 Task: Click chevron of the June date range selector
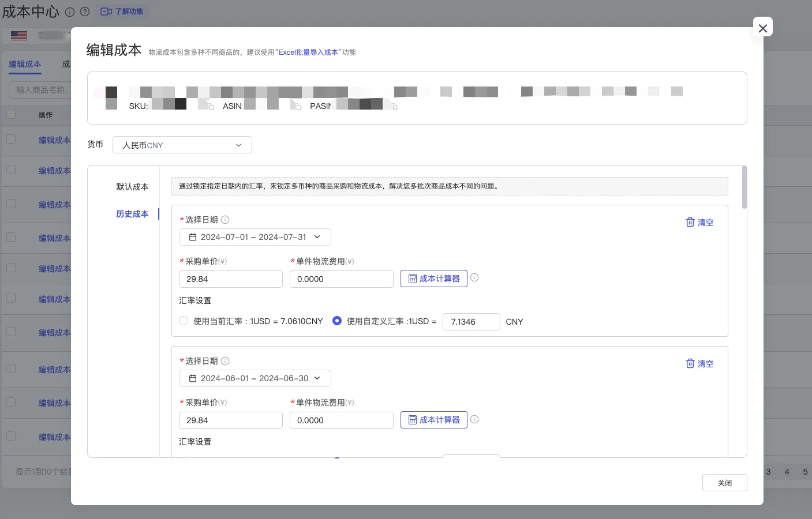[x=317, y=378]
